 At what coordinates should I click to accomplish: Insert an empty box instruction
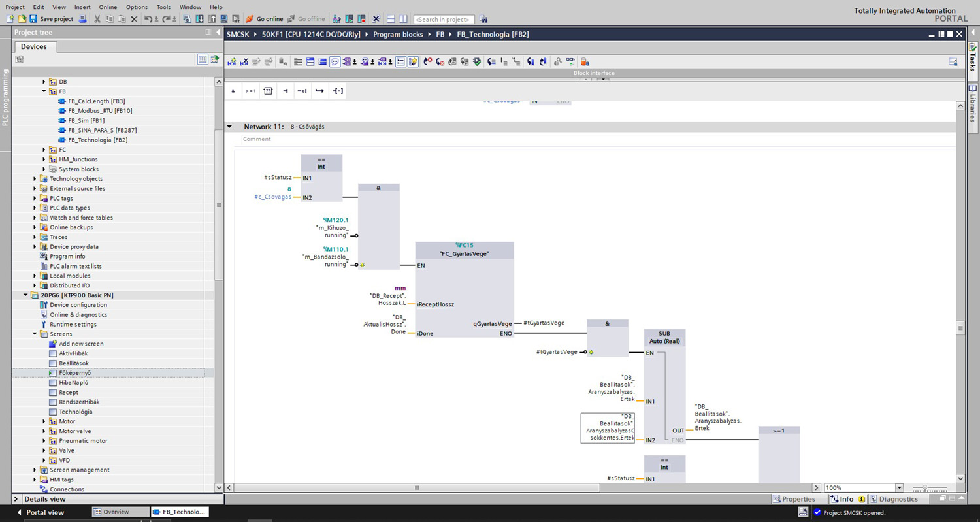(268, 91)
